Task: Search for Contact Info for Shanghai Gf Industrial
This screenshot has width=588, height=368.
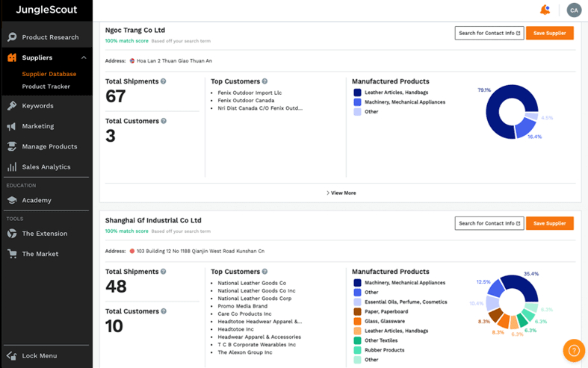Action: (x=489, y=223)
